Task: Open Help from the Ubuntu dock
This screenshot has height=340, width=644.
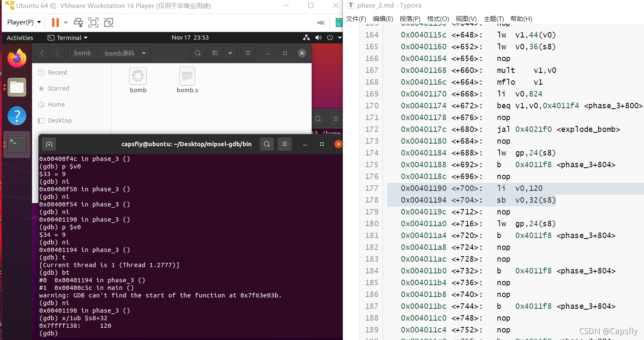Action: point(17,116)
